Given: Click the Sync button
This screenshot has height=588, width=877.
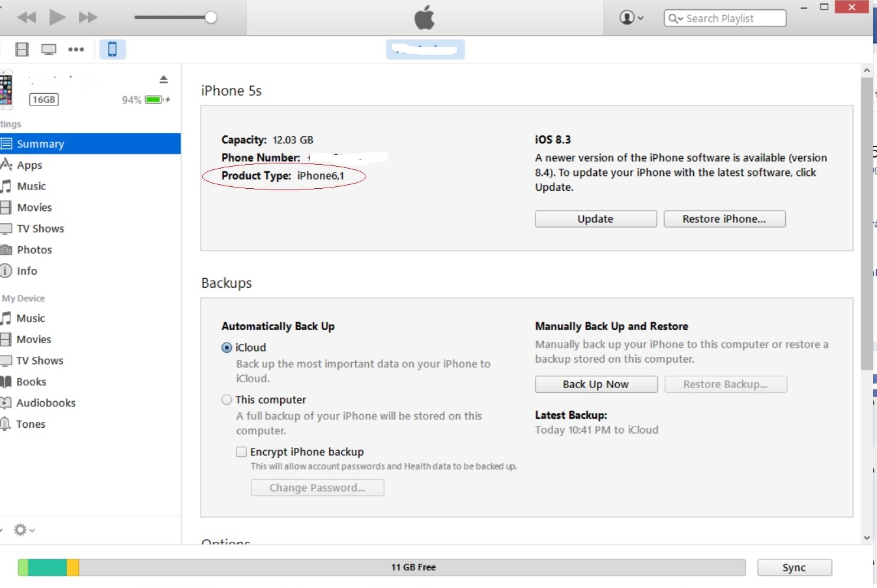Looking at the screenshot, I should [794, 568].
